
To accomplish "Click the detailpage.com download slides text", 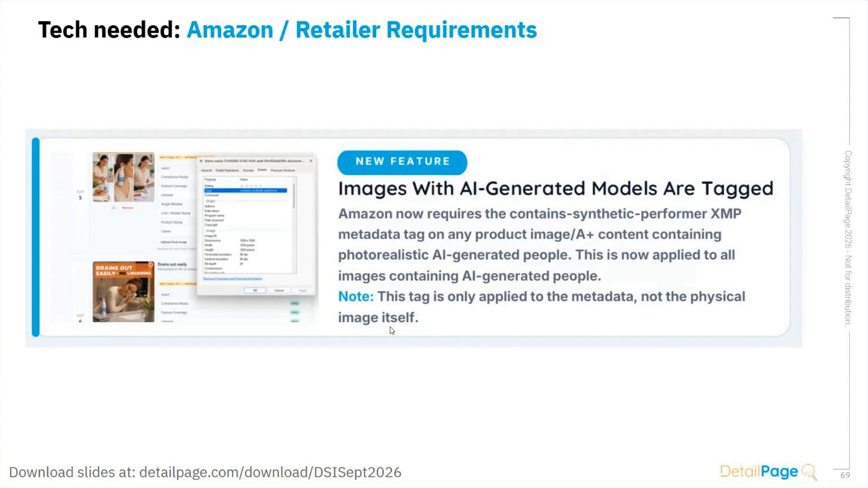I will pos(205,472).
